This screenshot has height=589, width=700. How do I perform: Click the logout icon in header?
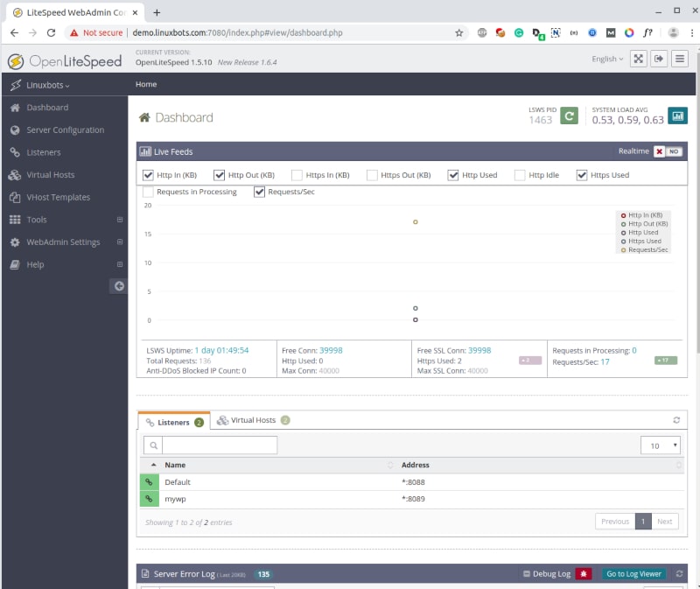tap(658, 59)
